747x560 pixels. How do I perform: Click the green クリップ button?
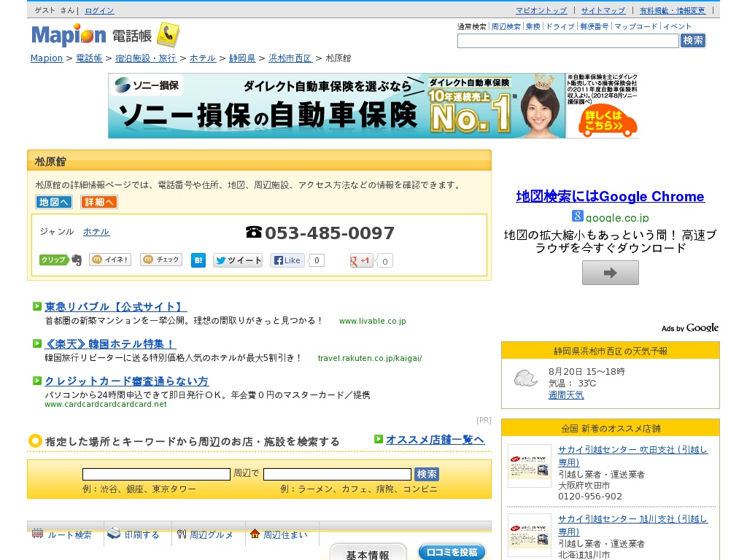click(53, 260)
